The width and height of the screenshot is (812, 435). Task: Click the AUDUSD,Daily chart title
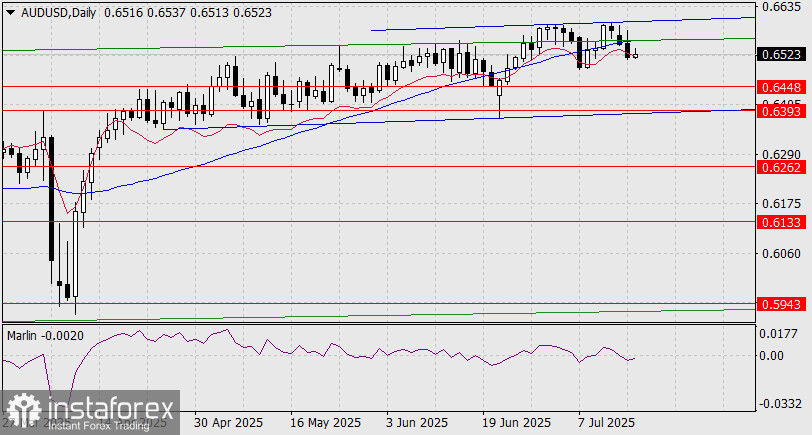click(59, 13)
